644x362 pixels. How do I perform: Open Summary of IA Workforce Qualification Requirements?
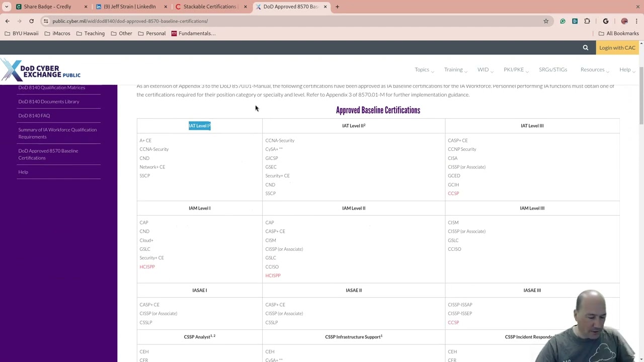click(57, 133)
